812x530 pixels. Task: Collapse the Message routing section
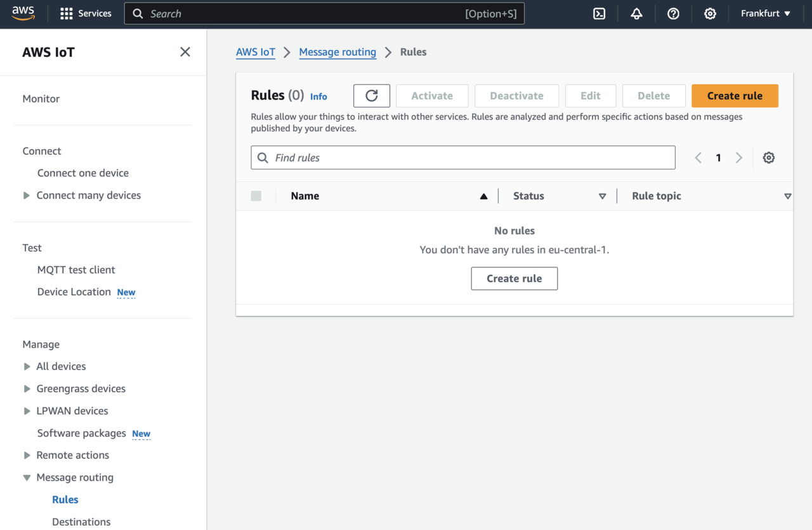27,477
